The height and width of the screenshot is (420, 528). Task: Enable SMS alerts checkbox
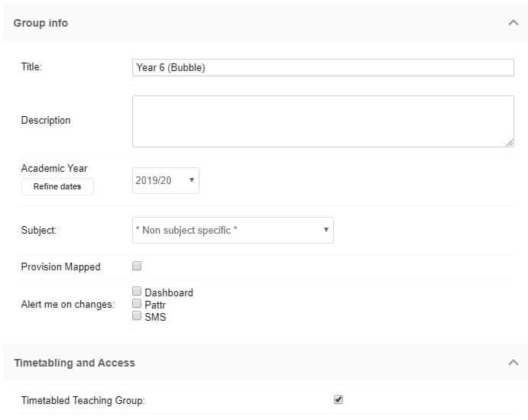click(x=137, y=315)
